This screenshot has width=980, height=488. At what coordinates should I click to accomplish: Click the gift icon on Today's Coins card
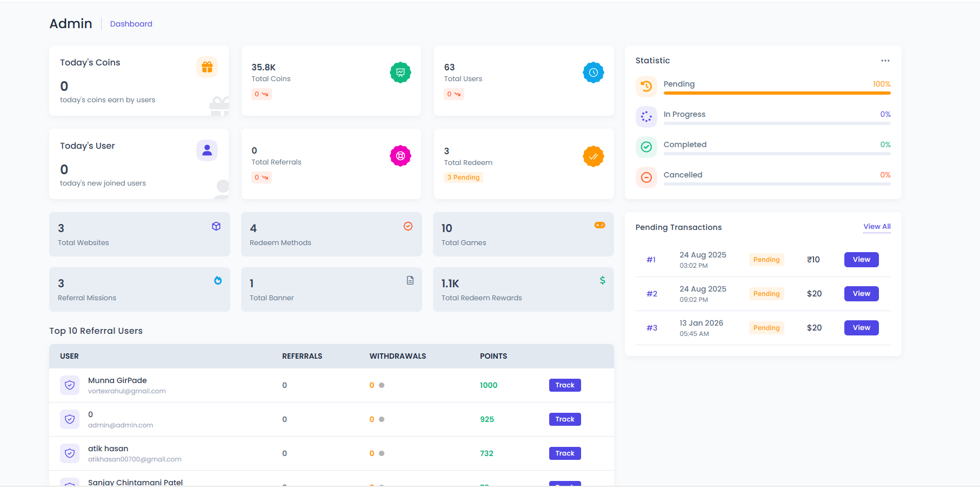pos(206,67)
